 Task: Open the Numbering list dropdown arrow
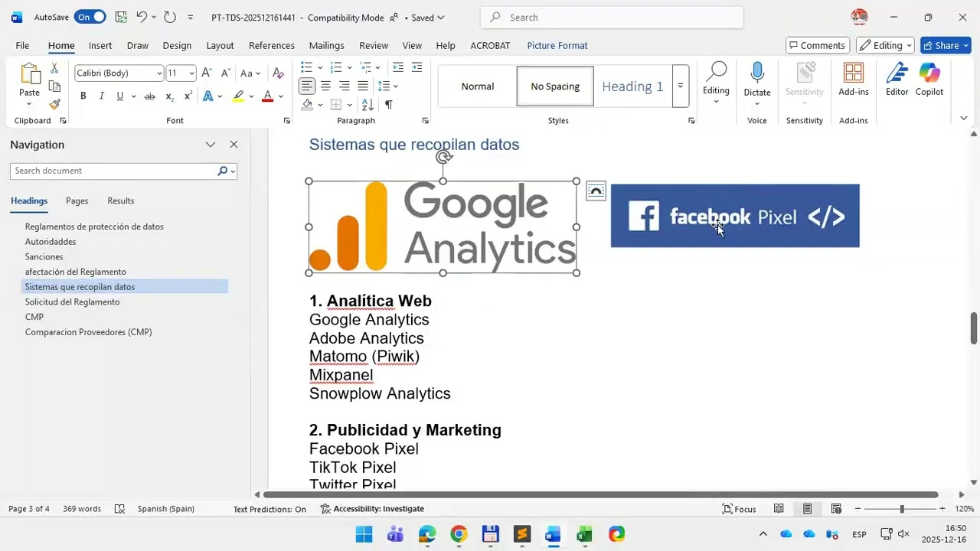tap(349, 67)
